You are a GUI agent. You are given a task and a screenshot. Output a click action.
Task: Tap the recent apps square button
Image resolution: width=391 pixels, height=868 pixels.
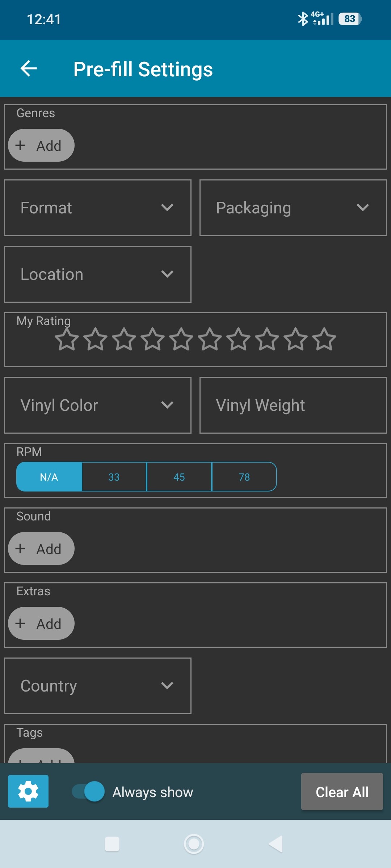112,844
